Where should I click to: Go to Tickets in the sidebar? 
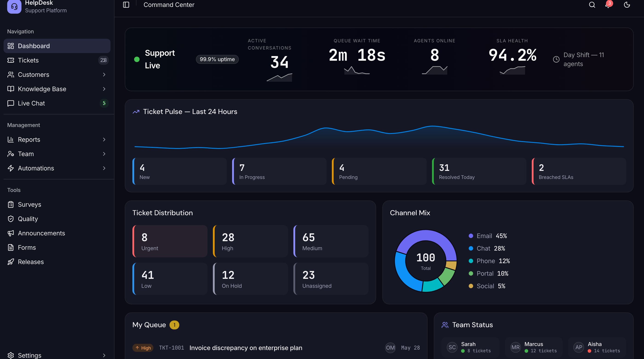click(x=57, y=60)
